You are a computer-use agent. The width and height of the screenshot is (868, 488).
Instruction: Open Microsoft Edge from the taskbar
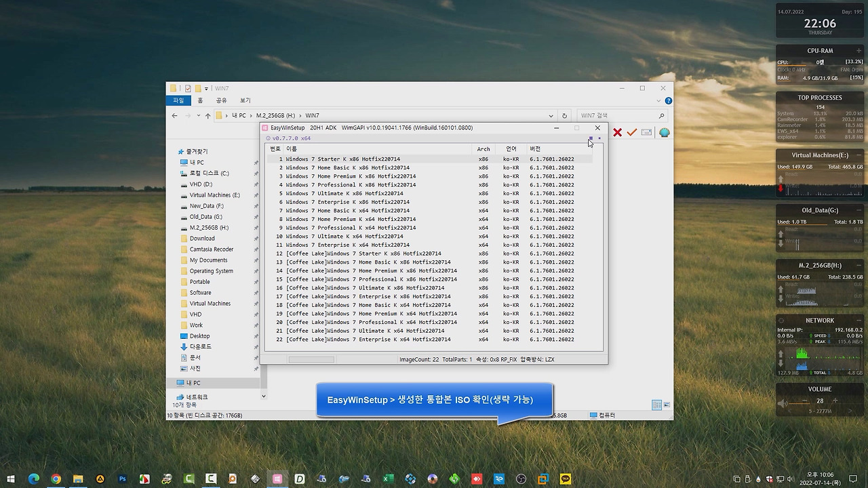pos(33,479)
